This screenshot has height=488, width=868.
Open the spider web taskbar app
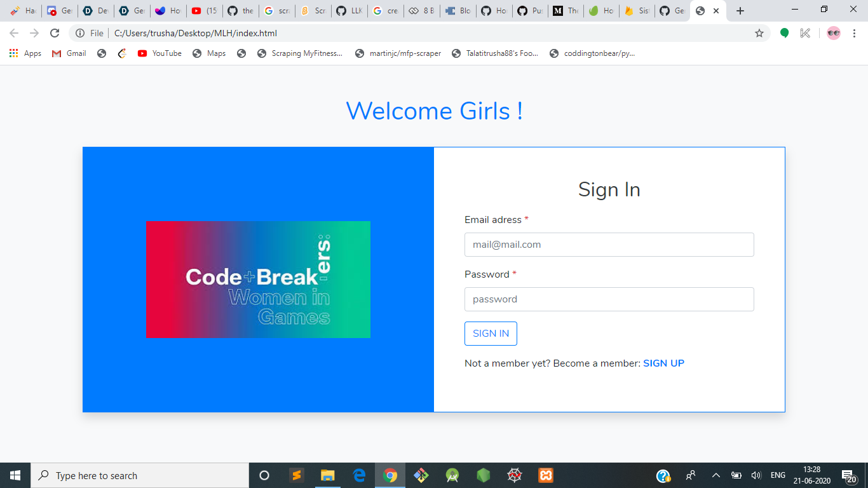coord(515,475)
